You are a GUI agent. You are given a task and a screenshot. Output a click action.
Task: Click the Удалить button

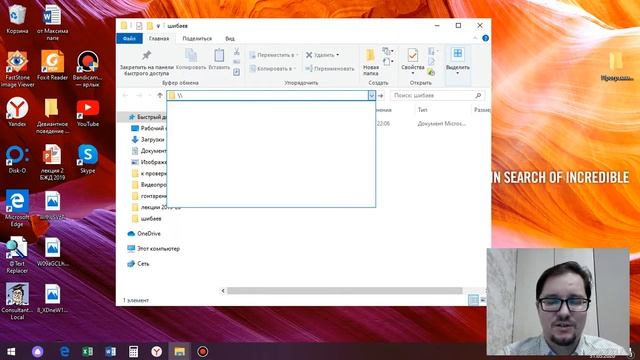[322, 55]
